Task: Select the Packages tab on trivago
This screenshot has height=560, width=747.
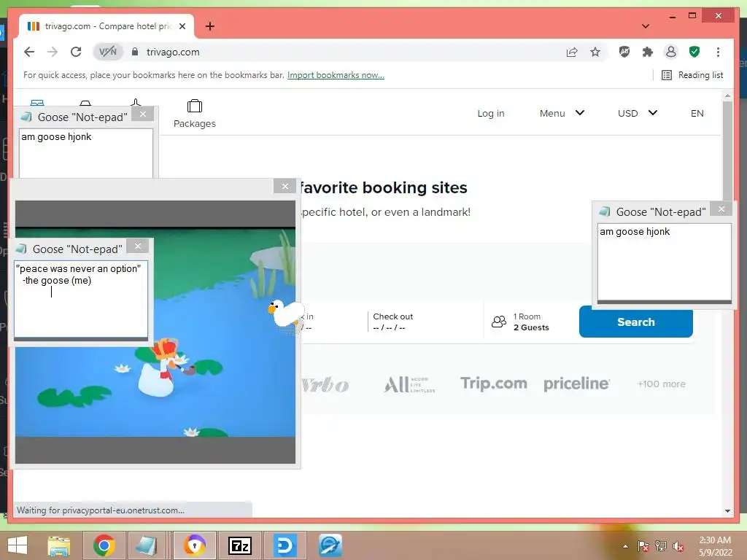Action: point(194,114)
